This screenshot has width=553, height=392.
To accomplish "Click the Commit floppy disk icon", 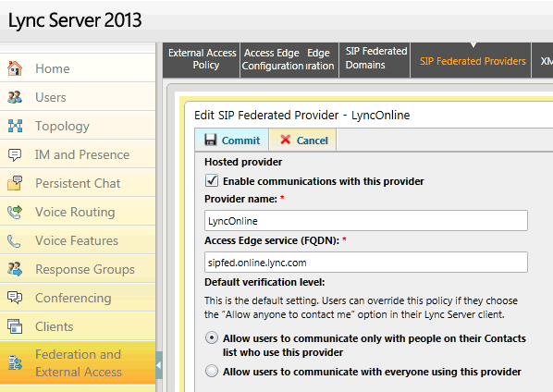I will click(x=211, y=140).
